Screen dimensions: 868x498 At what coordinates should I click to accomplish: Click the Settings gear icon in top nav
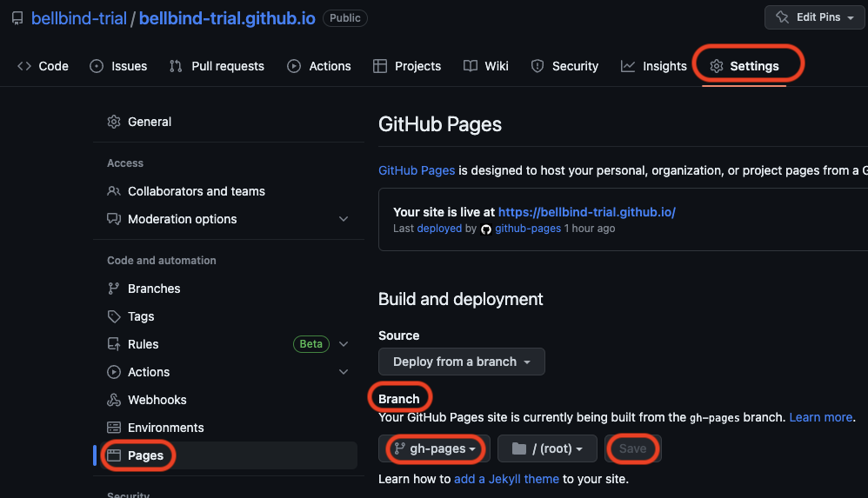pyautogui.click(x=717, y=66)
